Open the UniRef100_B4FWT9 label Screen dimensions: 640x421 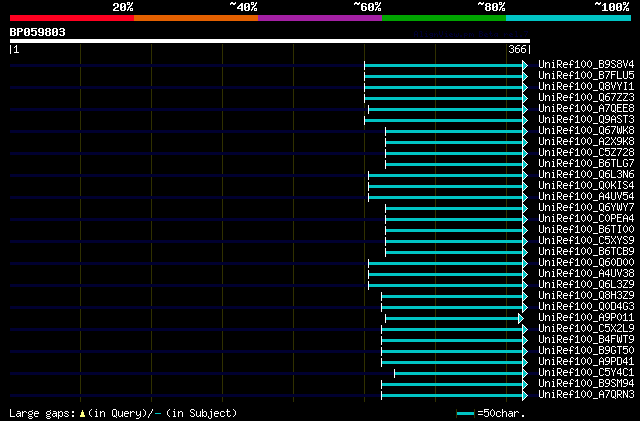coord(586,340)
